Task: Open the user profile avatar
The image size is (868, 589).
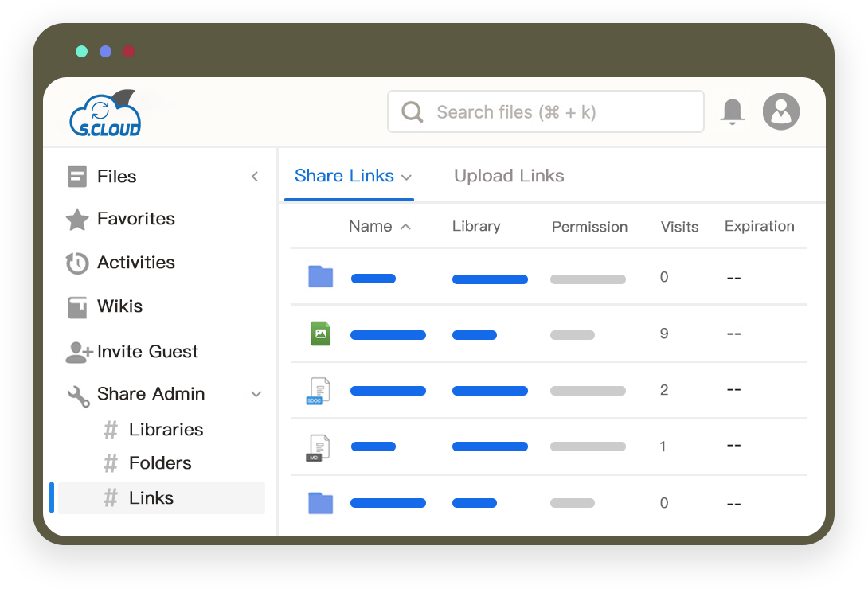Action: tap(780, 111)
